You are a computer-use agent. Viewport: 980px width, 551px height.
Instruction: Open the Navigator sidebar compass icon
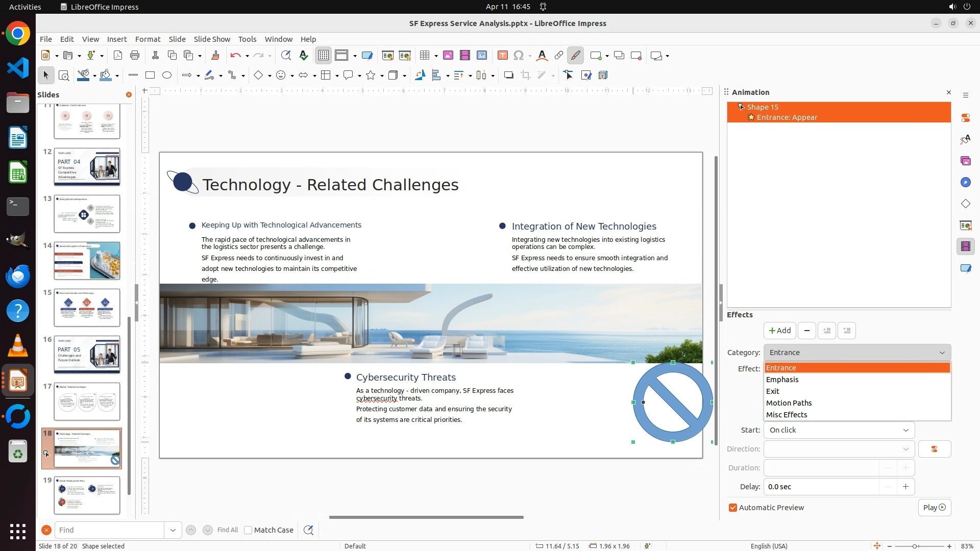pyautogui.click(x=965, y=182)
